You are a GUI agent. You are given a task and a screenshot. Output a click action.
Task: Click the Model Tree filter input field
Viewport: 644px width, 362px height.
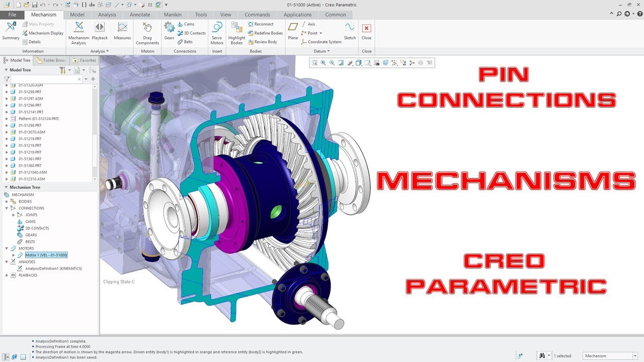(x=47, y=79)
